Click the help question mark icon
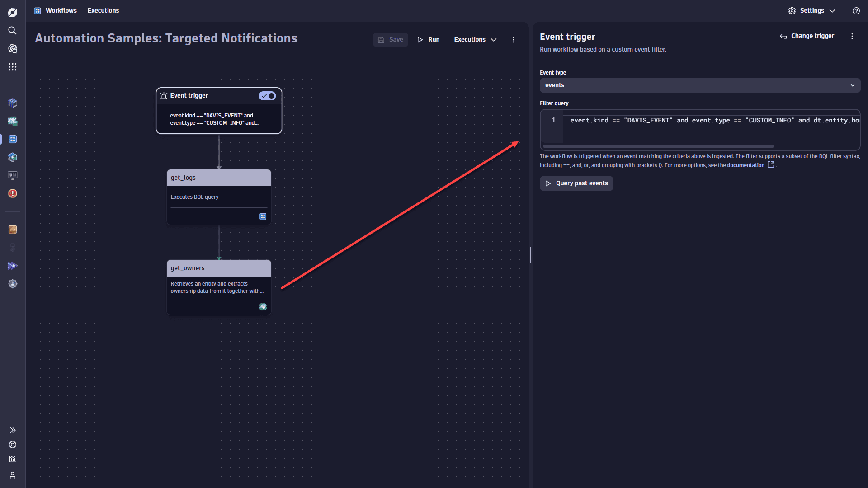The width and height of the screenshot is (868, 488). coord(856,11)
